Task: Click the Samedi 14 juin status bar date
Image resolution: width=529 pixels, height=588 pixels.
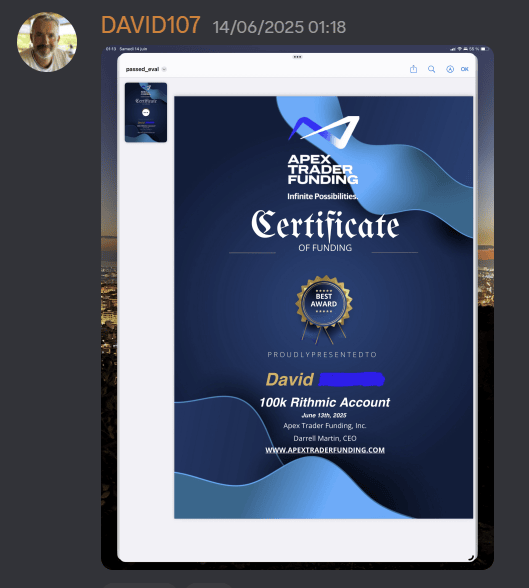Action: pos(133,49)
